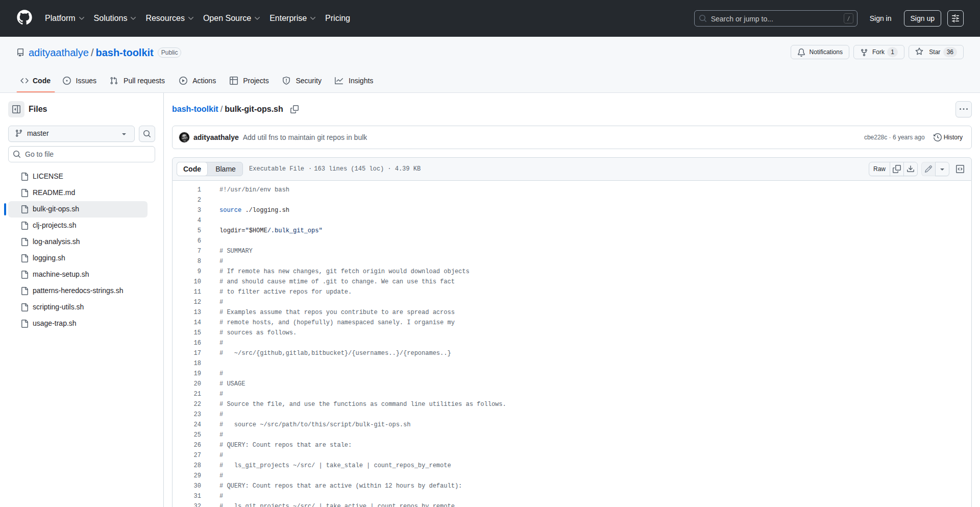The image size is (980, 507).
Task: Open usage-trap.sh in file tree
Action: coord(78,323)
